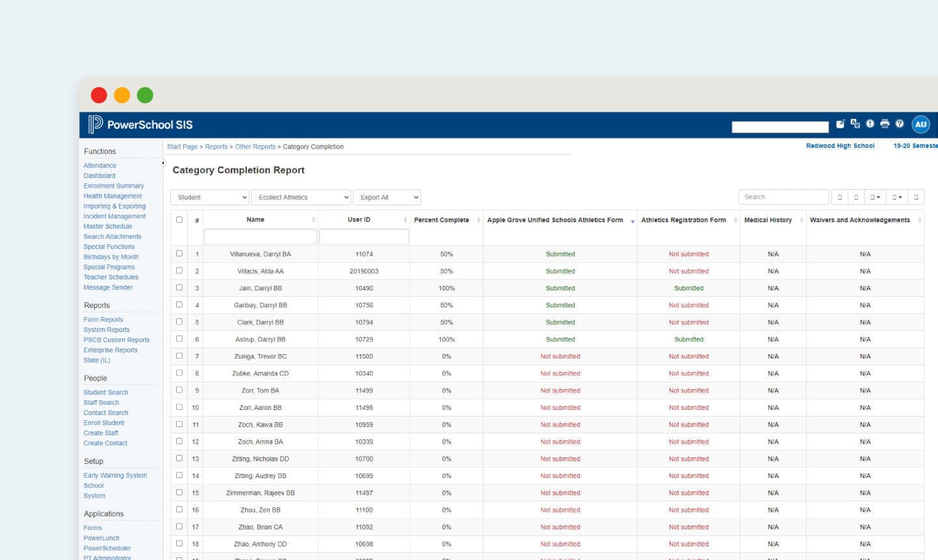Open the Student dropdown

209,197
